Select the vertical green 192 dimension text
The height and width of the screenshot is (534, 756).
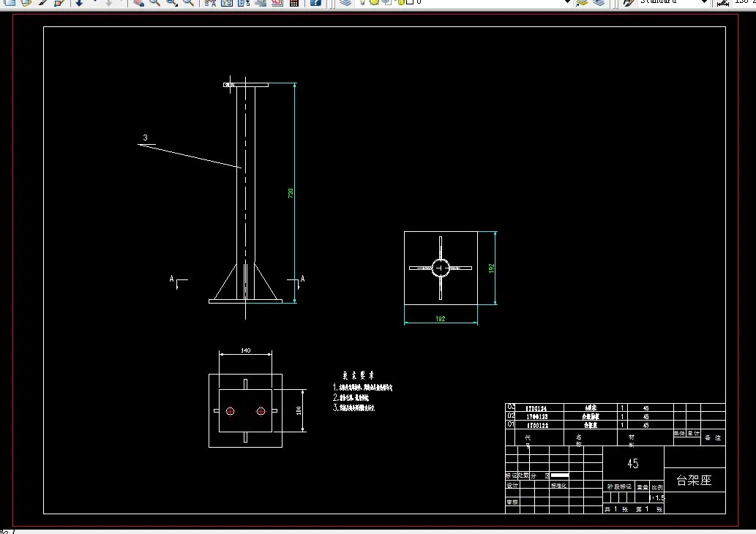tap(491, 268)
